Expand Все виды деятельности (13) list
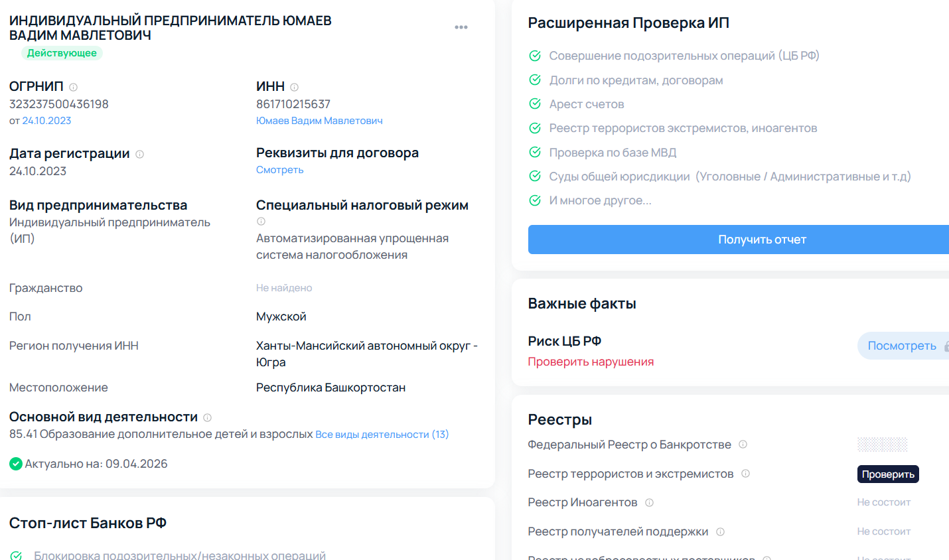 (382, 435)
